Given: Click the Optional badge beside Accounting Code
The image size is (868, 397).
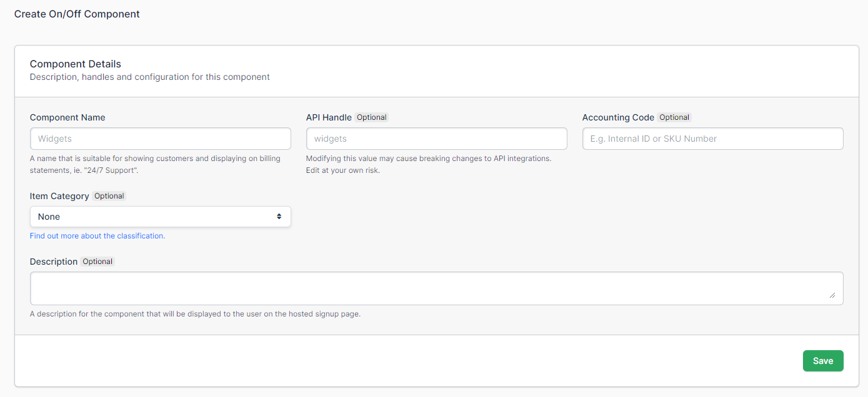Looking at the screenshot, I should pyautogui.click(x=674, y=117).
